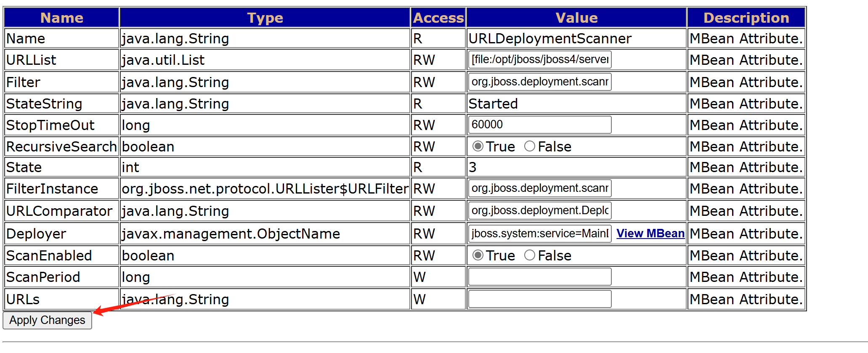Click the Deployer value input field
868x353 pixels.
[x=540, y=234]
